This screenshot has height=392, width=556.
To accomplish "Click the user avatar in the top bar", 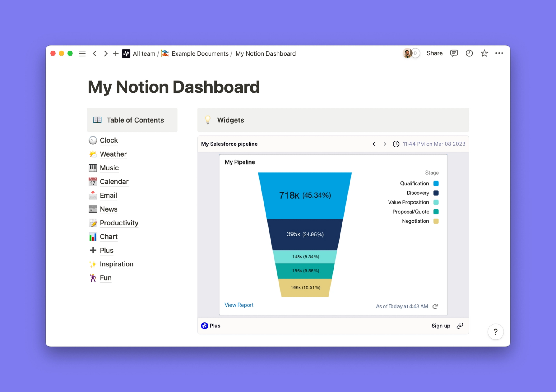I will click(408, 53).
